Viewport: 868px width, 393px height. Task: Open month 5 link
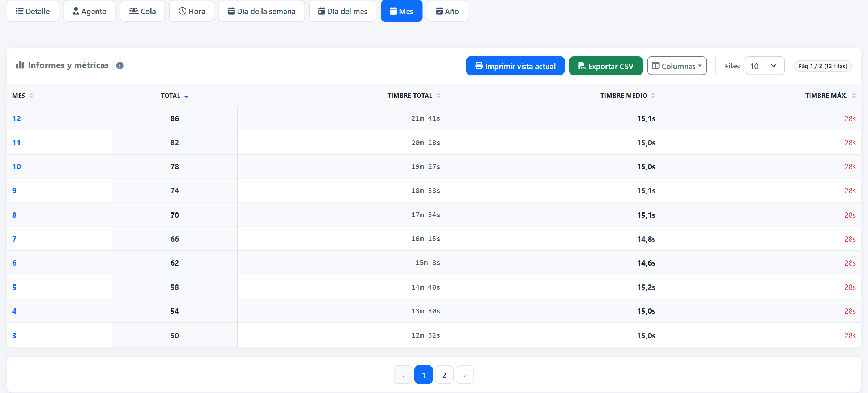point(14,287)
